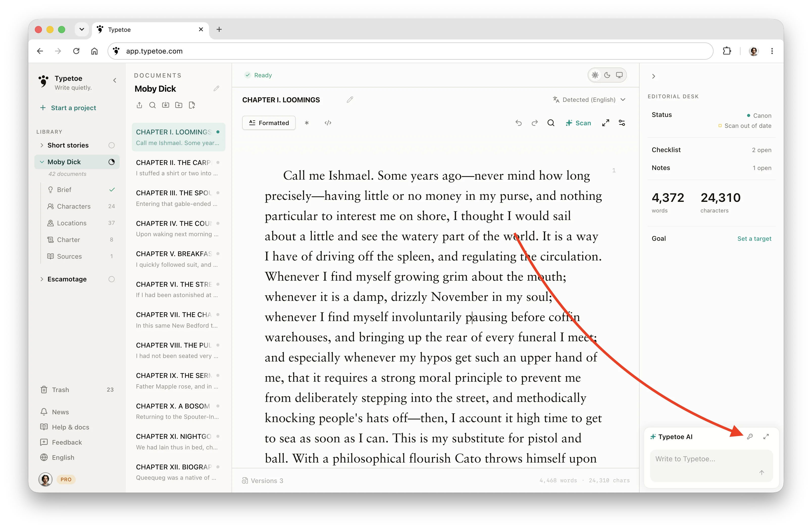Open the Trash in sidebar
The width and height of the screenshot is (812, 530).
(x=77, y=390)
